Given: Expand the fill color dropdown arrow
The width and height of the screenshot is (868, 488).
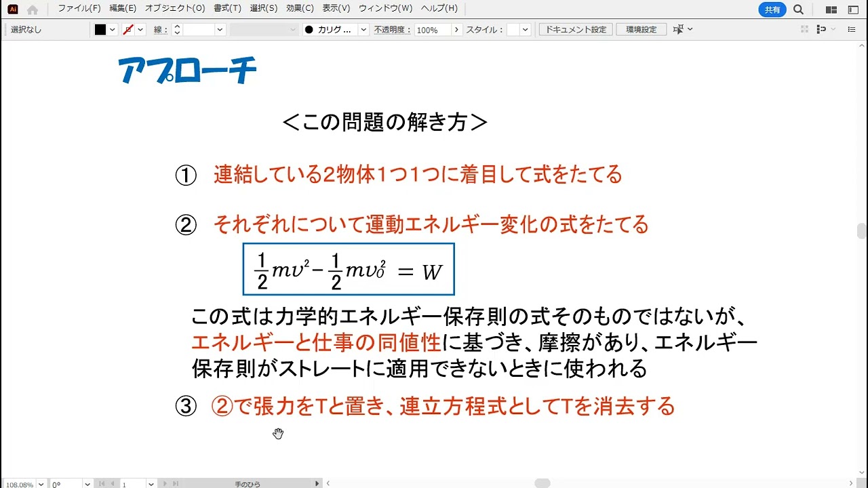Looking at the screenshot, I should coord(113,30).
